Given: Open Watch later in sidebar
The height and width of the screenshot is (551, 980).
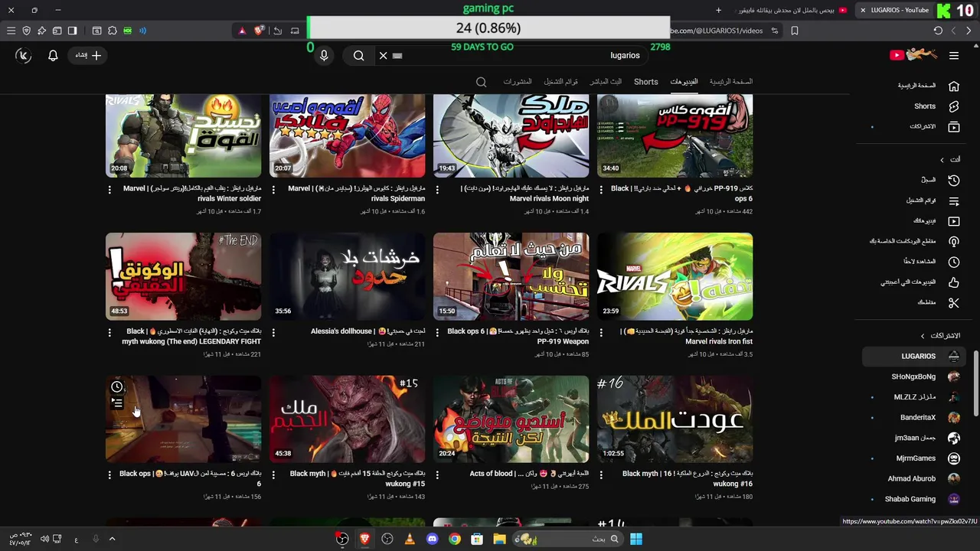Looking at the screenshot, I should [954, 262].
